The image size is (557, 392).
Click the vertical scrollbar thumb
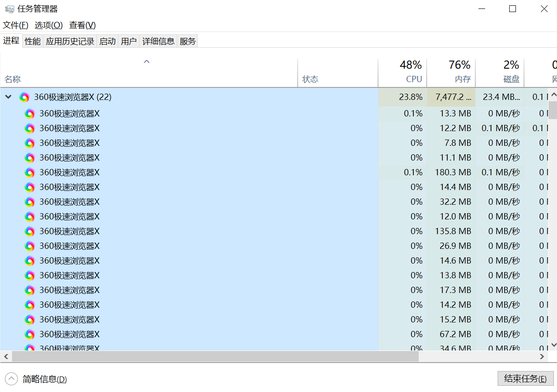[553, 109]
